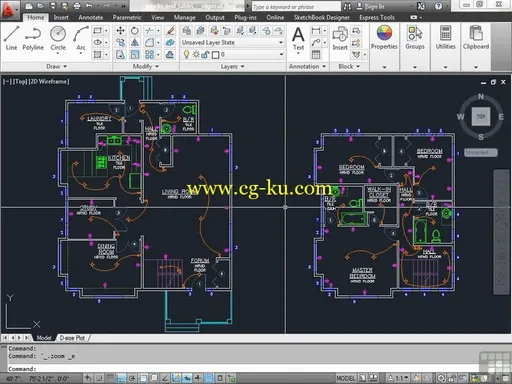Activate the Stretch tool
Screen dimensions: 512x384
121,55
